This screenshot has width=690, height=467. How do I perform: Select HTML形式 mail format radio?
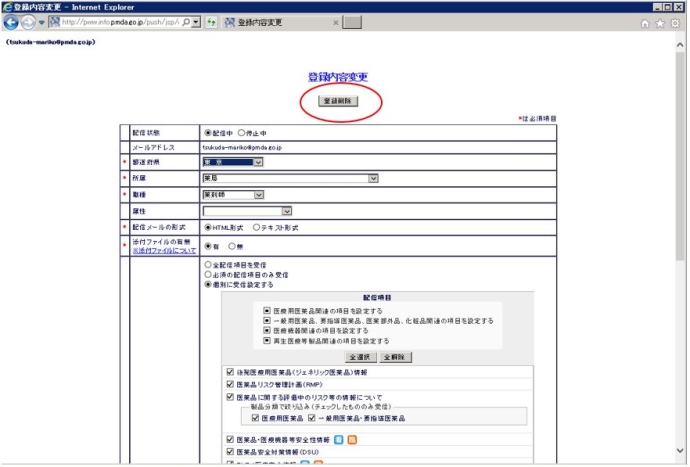[x=208, y=227]
